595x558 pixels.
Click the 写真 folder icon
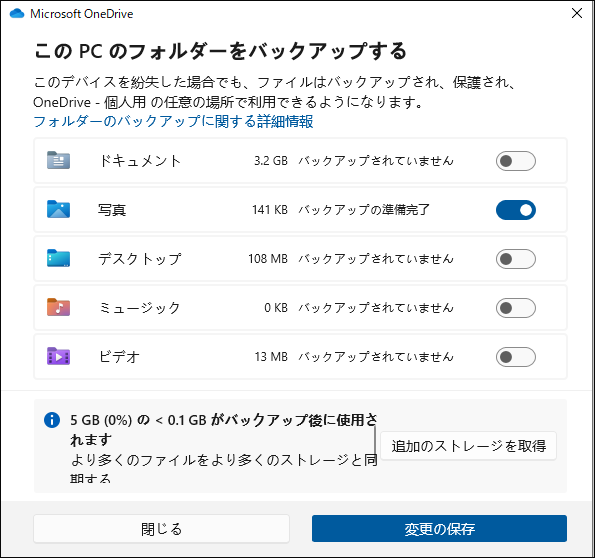[x=58, y=210]
